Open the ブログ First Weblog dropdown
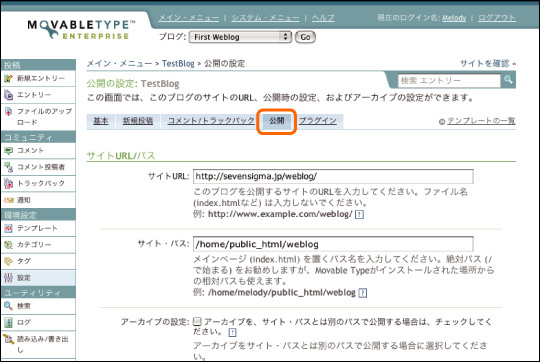This screenshot has width=540, height=362. [240, 37]
